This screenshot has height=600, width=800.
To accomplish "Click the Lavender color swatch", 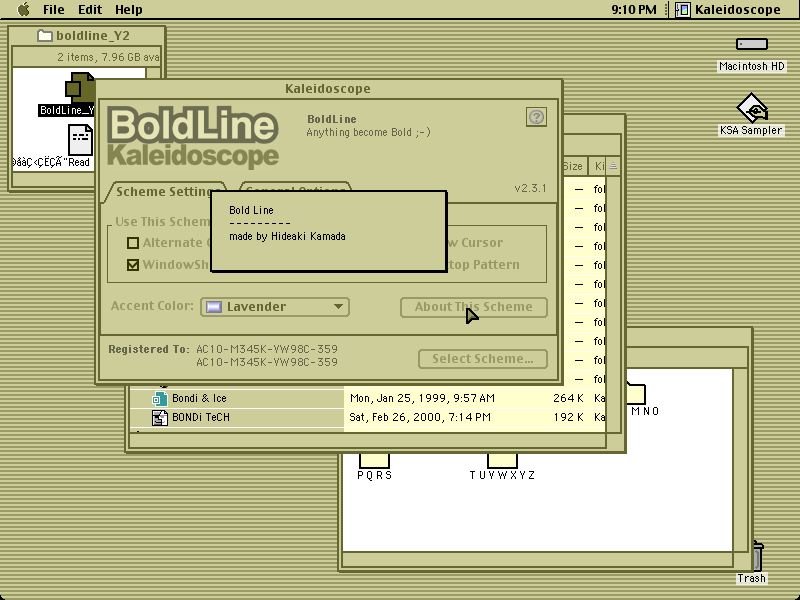I will (x=214, y=307).
